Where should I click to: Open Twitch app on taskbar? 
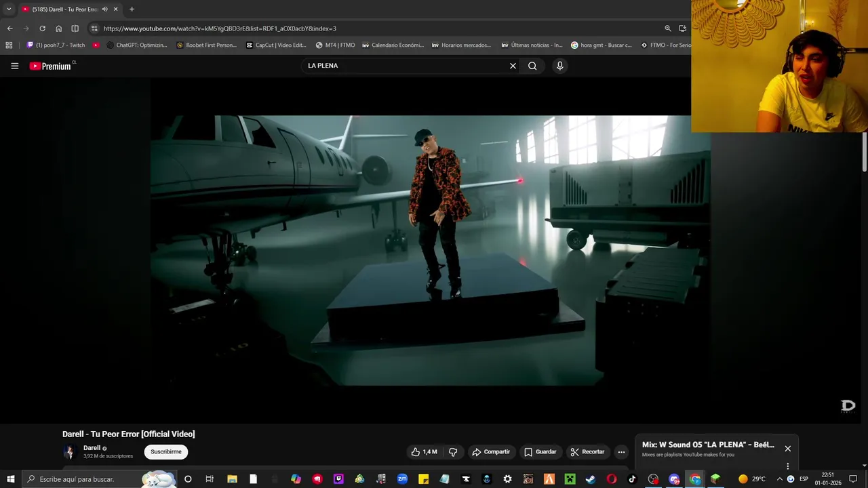338,479
